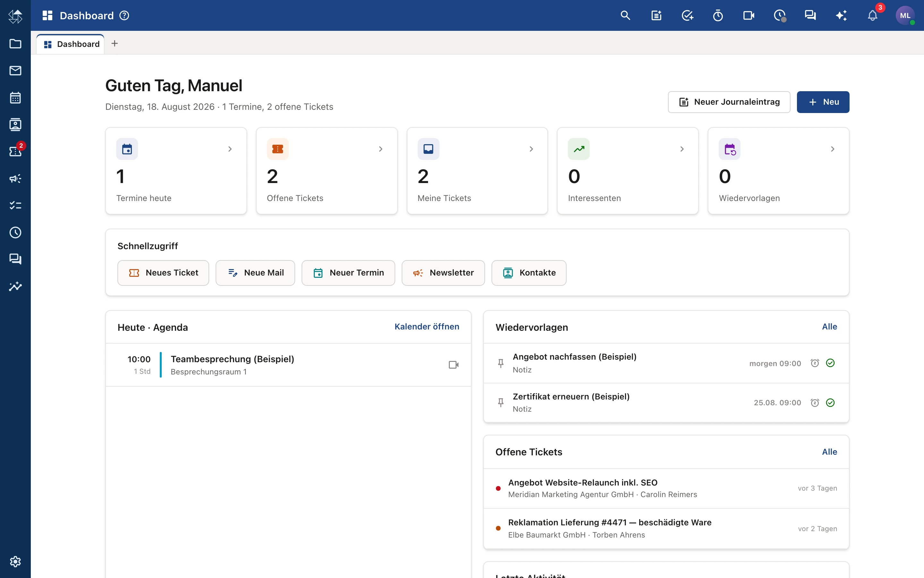Click the app logo at top left
The width and height of the screenshot is (924, 578).
coord(15,16)
